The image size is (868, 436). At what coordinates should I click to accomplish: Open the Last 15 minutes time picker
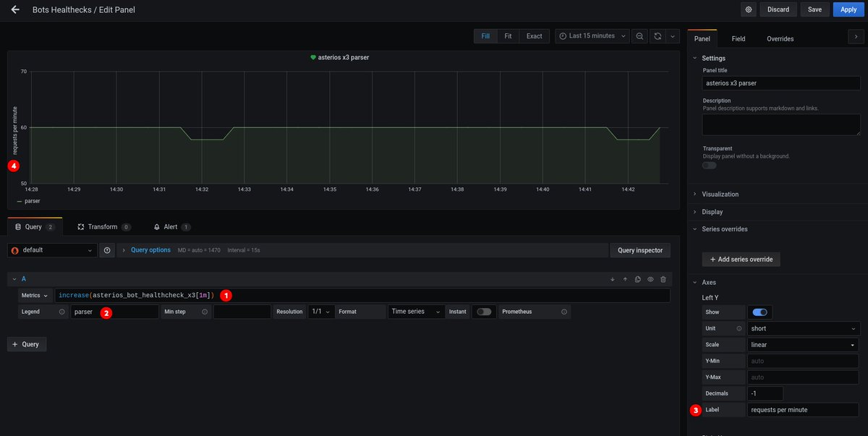coord(592,36)
